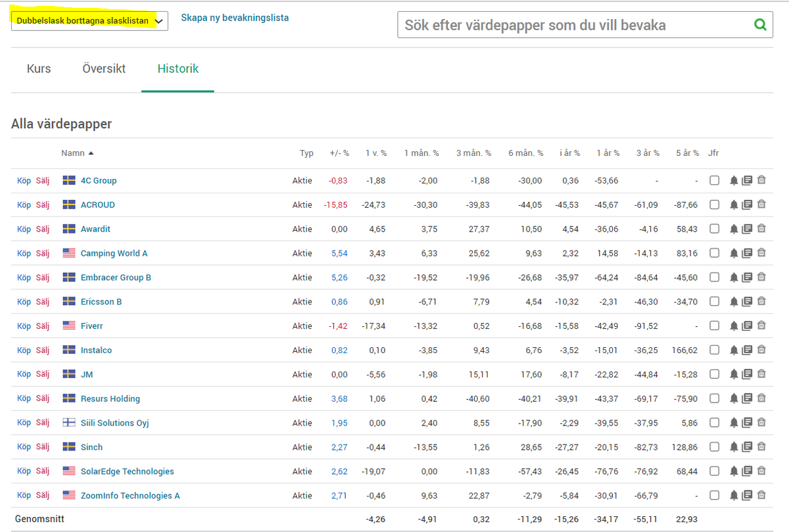
Task: Click Köp for Sinch
Action: 24,447
